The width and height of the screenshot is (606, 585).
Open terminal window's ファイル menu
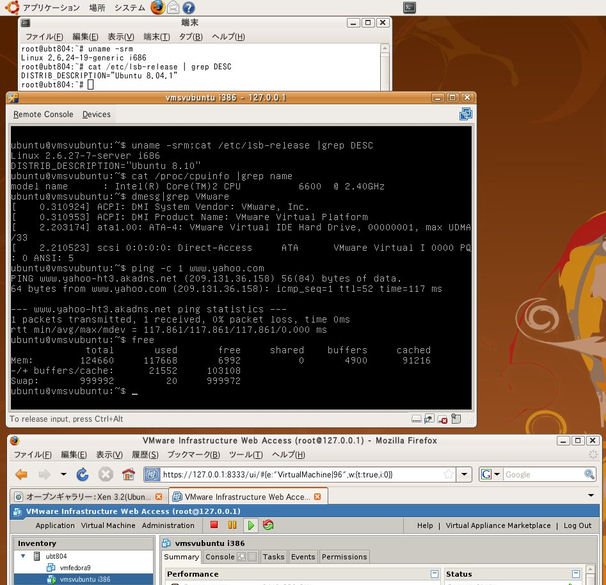pos(44,37)
